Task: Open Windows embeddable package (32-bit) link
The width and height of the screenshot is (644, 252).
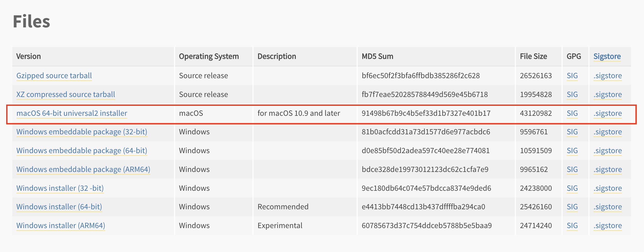Action: [x=82, y=132]
